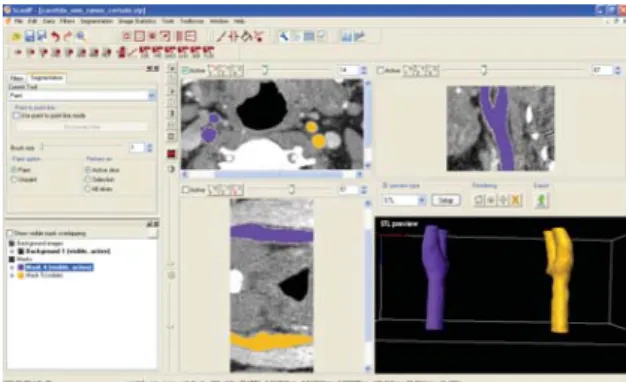
Task: Open the Image Statistics menu
Action: pos(137,21)
